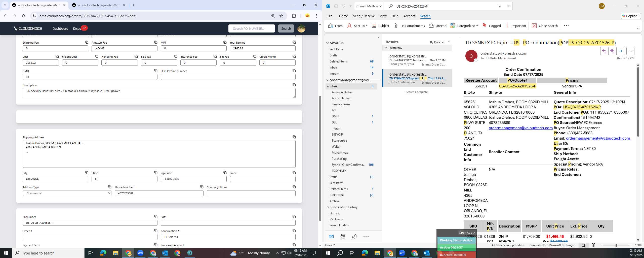Click Outlook Reply arrow icon

tap(604, 51)
